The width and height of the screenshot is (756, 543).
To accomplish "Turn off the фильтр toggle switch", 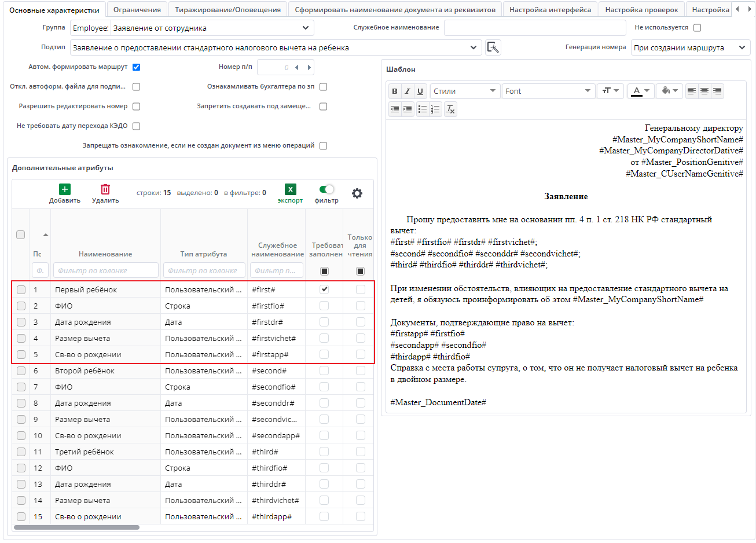I will pos(326,189).
